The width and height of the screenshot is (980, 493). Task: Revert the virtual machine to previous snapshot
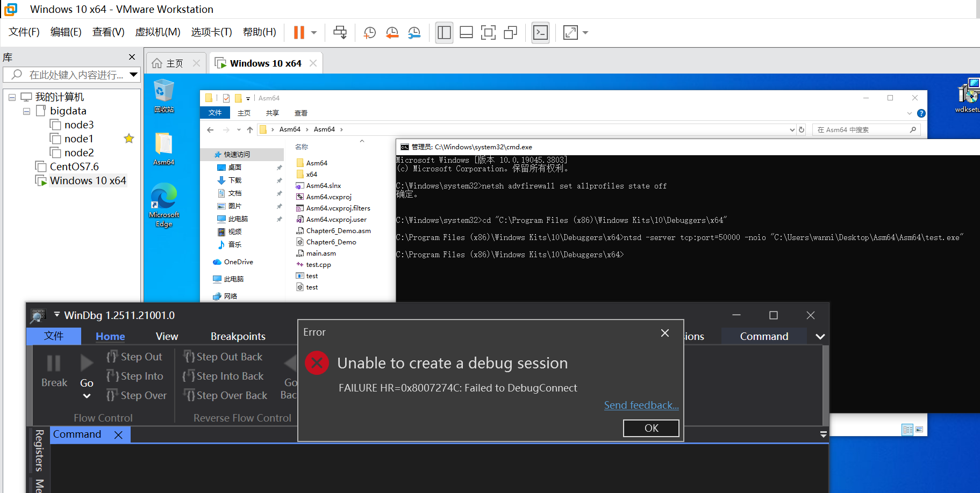[x=392, y=33]
